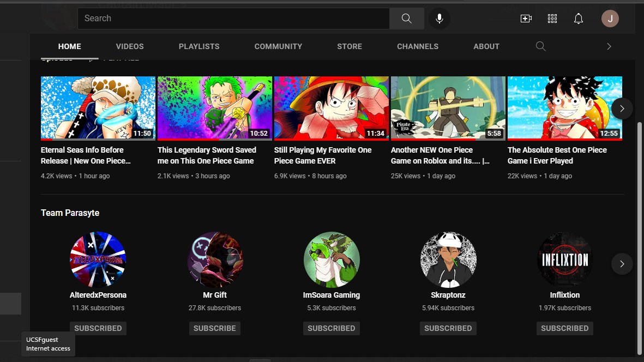The height and width of the screenshot is (362, 644).
Task: Open the PLAYLISTS tab
Action: point(199,46)
